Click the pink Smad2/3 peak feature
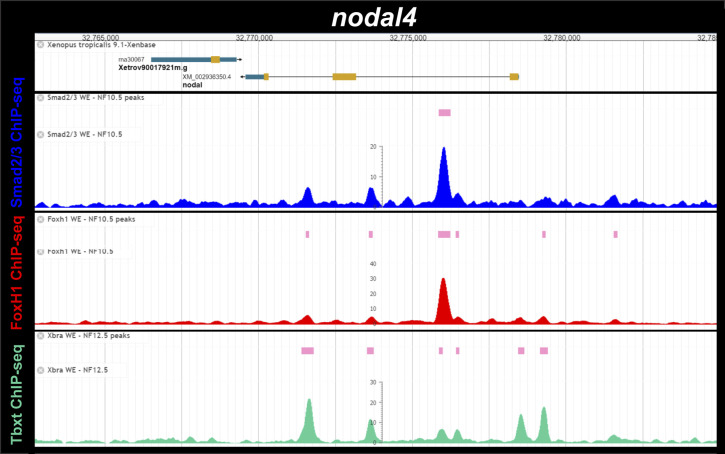Viewport: 725px width, 454px height. pyautogui.click(x=444, y=113)
